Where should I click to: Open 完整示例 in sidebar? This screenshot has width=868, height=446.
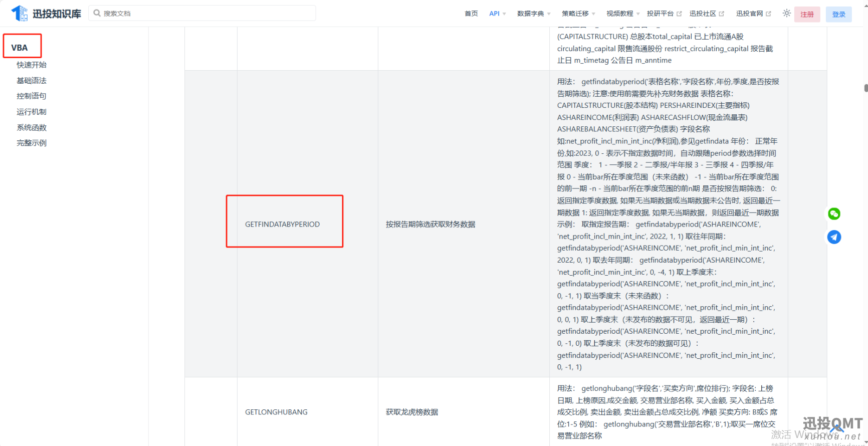click(32, 143)
